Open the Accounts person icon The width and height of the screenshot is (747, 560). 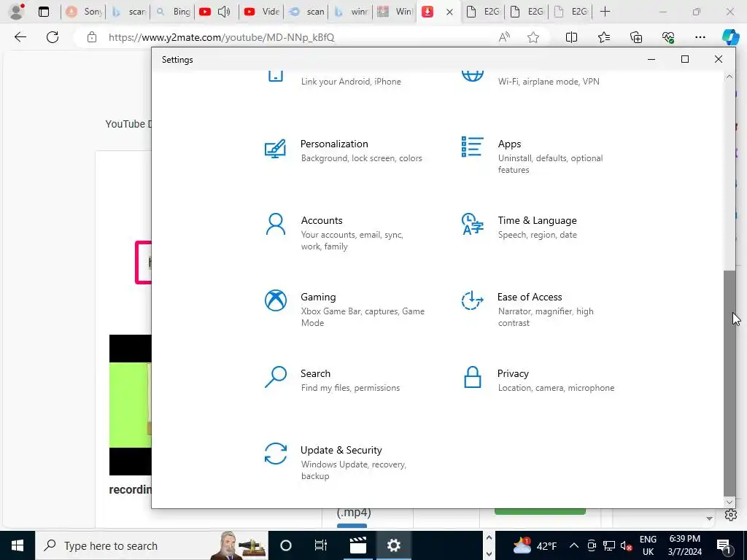(x=275, y=225)
